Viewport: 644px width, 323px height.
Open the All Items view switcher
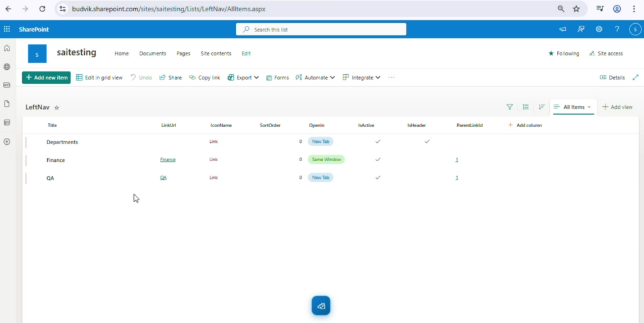click(573, 107)
